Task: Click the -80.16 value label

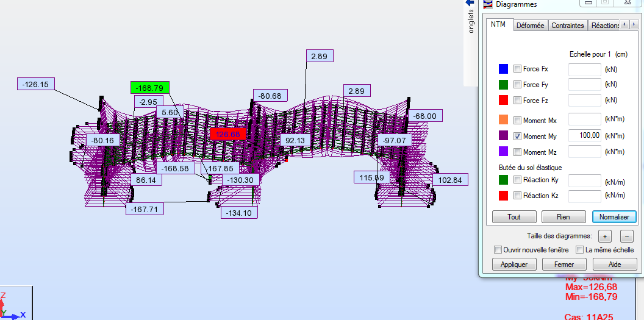Action: coord(102,140)
